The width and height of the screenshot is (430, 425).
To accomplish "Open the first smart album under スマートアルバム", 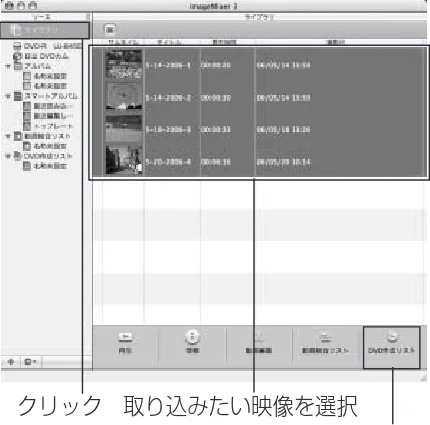I will 48,106.
